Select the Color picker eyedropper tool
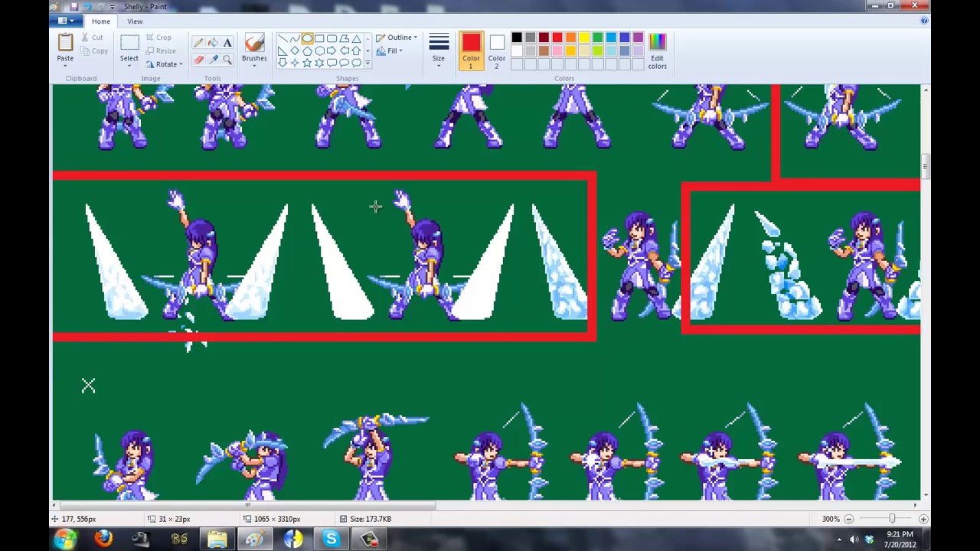980x551 pixels. coord(213,59)
